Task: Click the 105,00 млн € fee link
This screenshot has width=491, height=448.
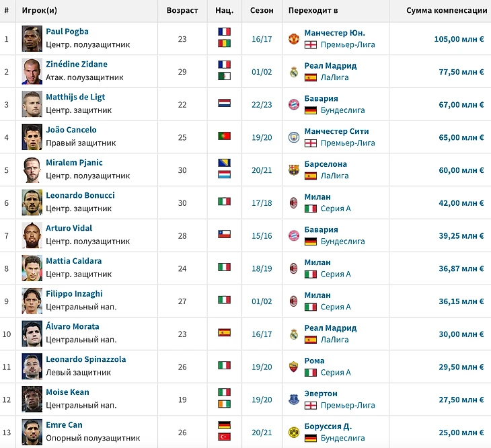Action: (x=459, y=39)
